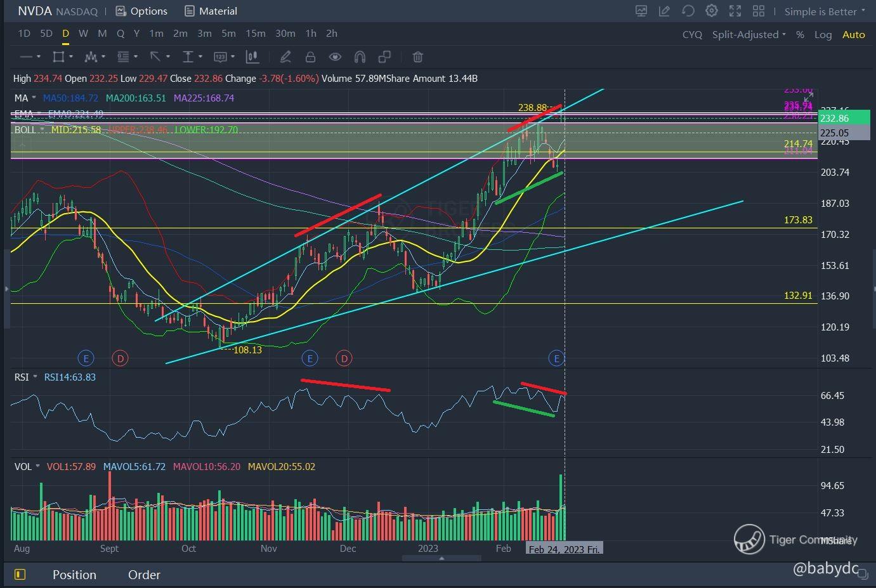Toggle the Auto scale
876x588 pixels.
[x=853, y=35]
